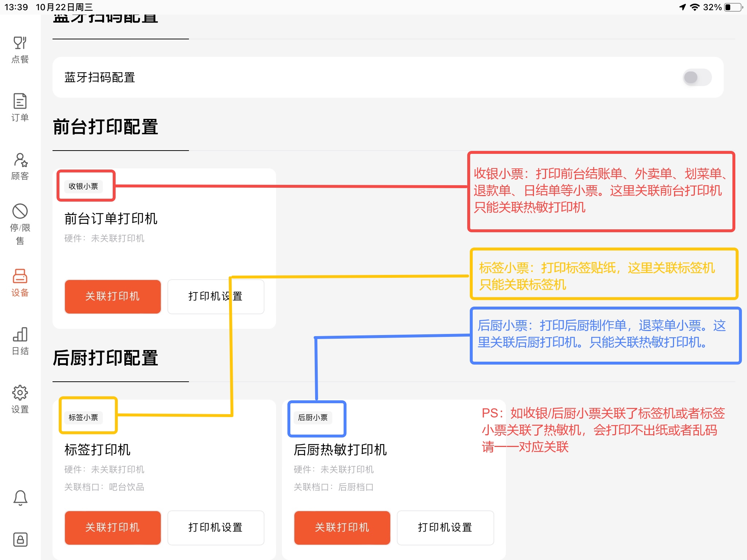This screenshot has height=560, width=747.
Task: Enable the 蓝牙扫码配置 toggle switch
Action: tap(697, 77)
